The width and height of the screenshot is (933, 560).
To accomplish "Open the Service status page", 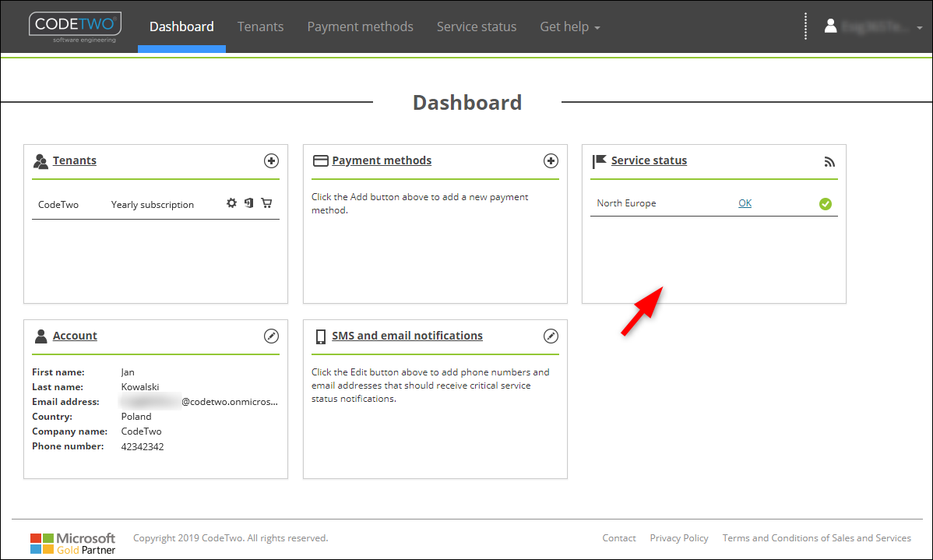I will [x=476, y=26].
